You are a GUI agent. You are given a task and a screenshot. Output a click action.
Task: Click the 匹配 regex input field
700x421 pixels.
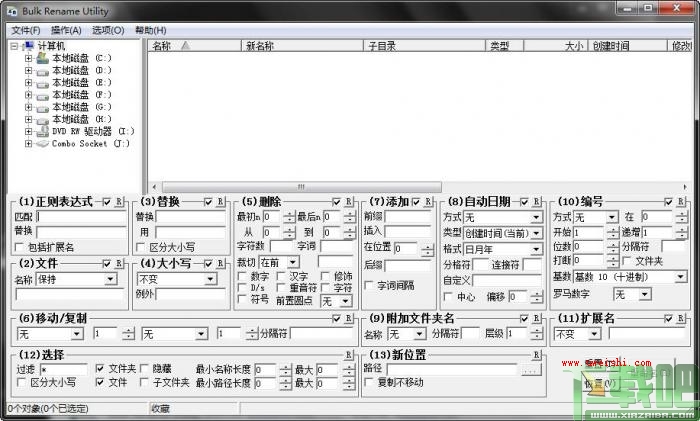pos(81,217)
